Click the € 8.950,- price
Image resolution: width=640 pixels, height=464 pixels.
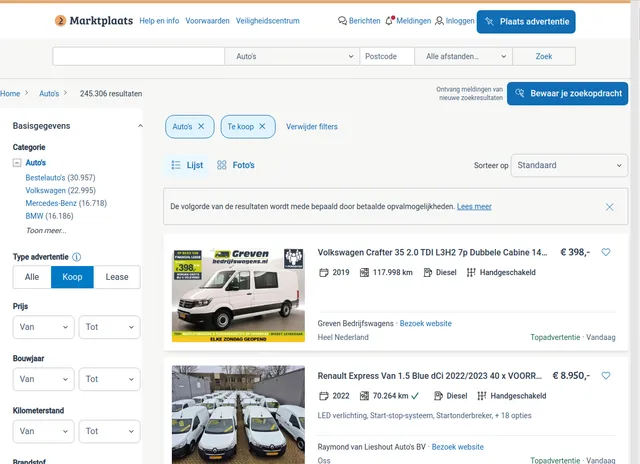click(571, 375)
